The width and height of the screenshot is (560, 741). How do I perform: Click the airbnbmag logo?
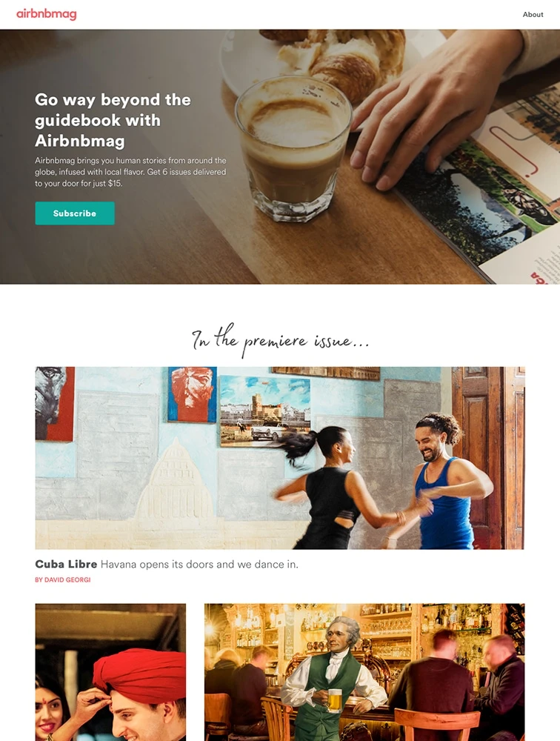[47, 14]
